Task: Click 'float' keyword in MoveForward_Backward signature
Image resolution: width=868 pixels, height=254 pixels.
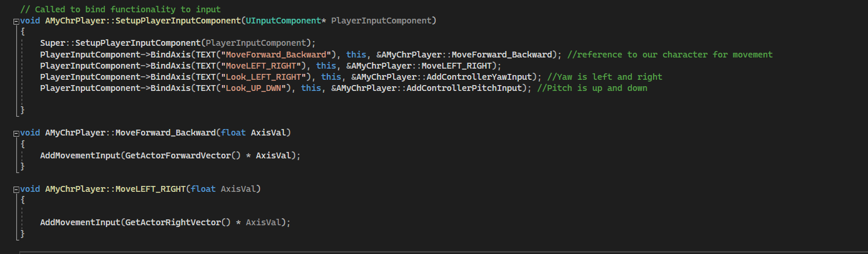Action: point(233,133)
